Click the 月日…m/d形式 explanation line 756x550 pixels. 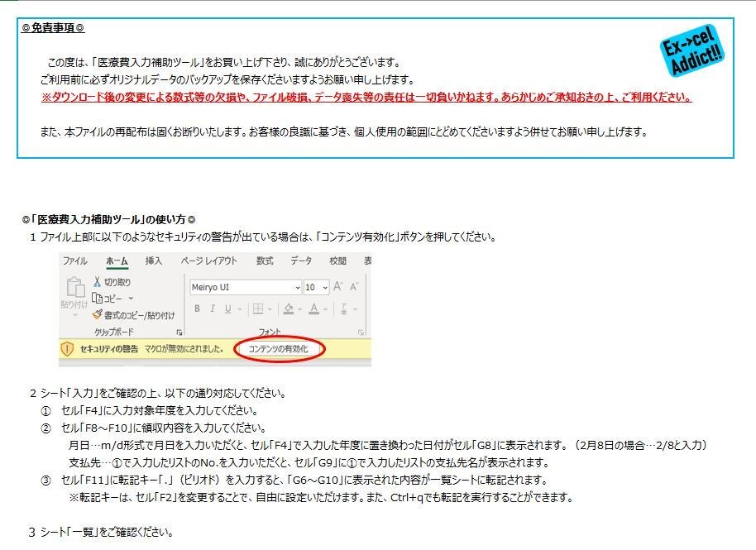(x=388, y=445)
